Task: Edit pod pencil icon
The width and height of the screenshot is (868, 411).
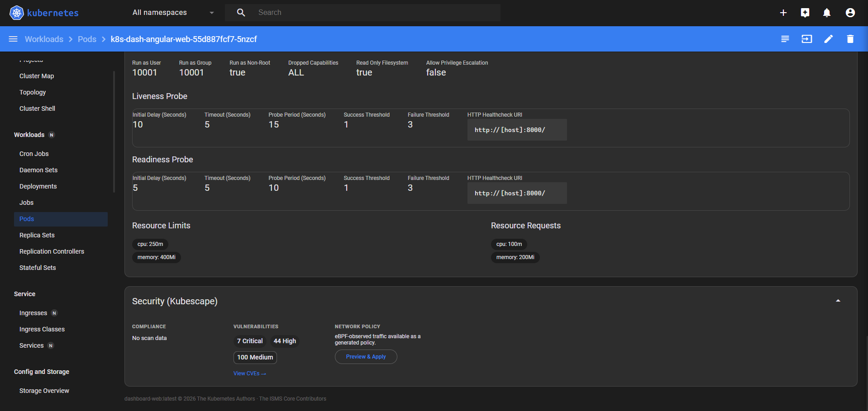Action: click(x=829, y=39)
